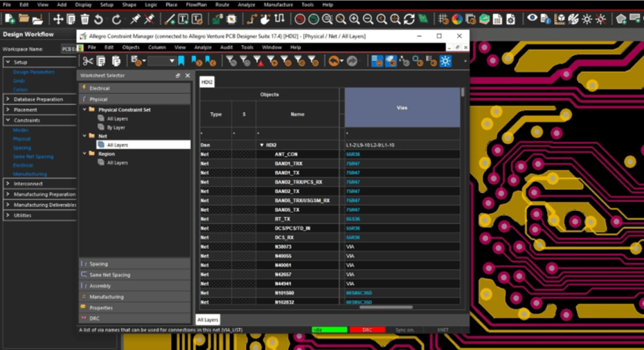The image size is (644, 350).
Task: Toggle the Sync on status indicator
Action: pos(404,330)
